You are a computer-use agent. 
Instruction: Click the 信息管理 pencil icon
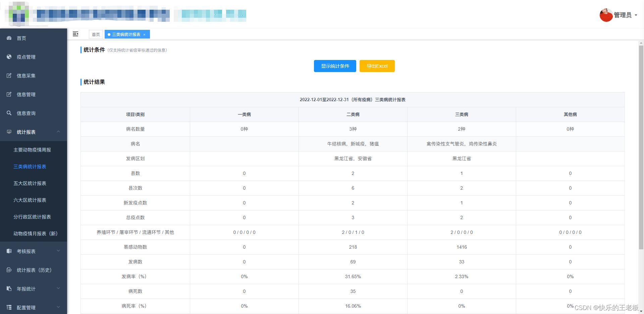coord(9,94)
